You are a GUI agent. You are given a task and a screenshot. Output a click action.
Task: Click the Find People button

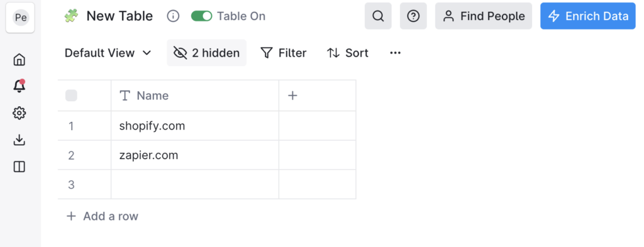(x=484, y=16)
